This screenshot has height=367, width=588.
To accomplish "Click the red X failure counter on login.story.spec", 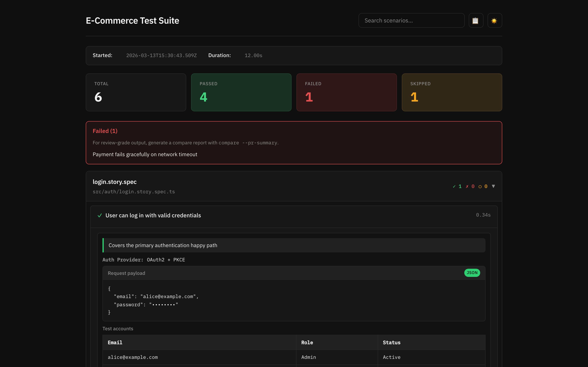I will tap(470, 186).
